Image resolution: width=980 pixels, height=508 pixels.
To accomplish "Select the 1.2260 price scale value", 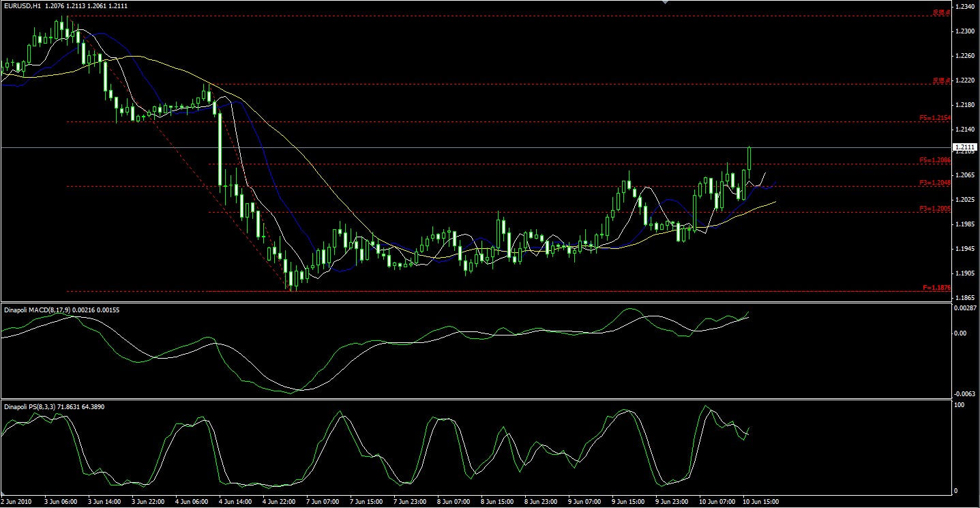I will coord(965,56).
